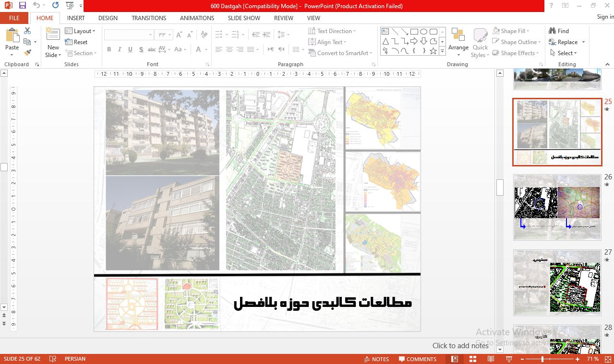Open the font name combo box
Viewport: 614px width, 364px height.
click(x=129, y=35)
